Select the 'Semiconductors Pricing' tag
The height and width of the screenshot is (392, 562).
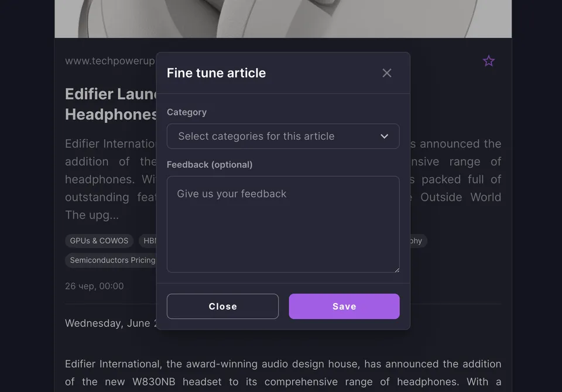(111, 260)
